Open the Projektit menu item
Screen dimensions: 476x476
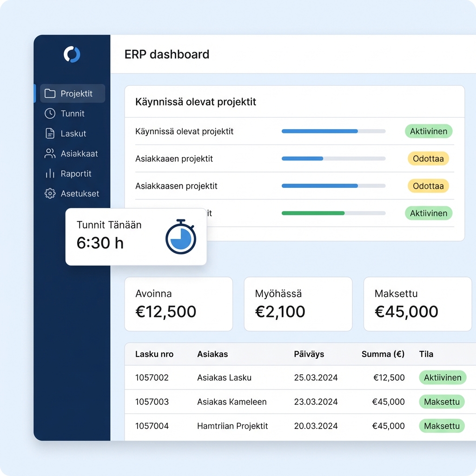tap(73, 93)
